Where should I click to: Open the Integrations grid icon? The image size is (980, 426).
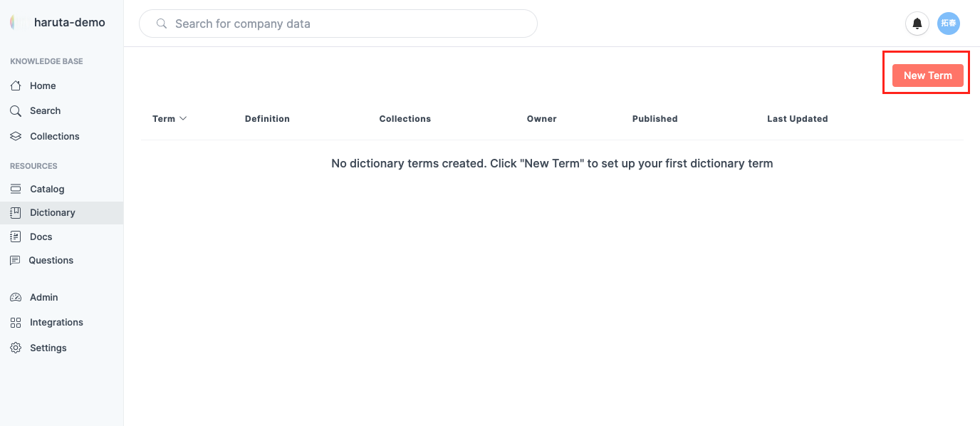click(x=16, y=322)
